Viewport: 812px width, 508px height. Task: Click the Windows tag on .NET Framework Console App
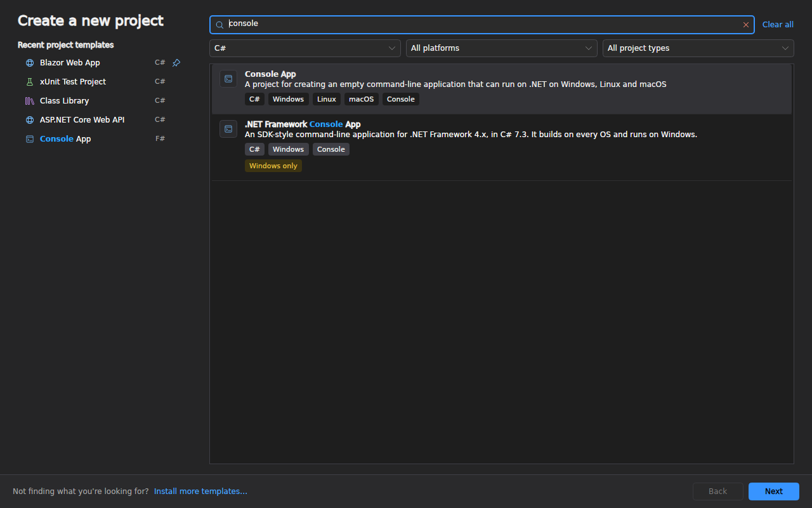[x=289, y=149]
